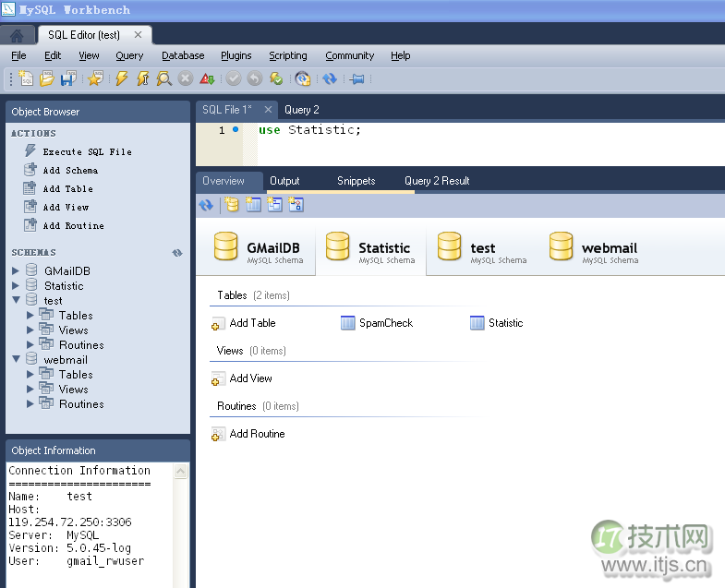
Task: Click Add Table in the Tables section
Action: click(251, 323)
